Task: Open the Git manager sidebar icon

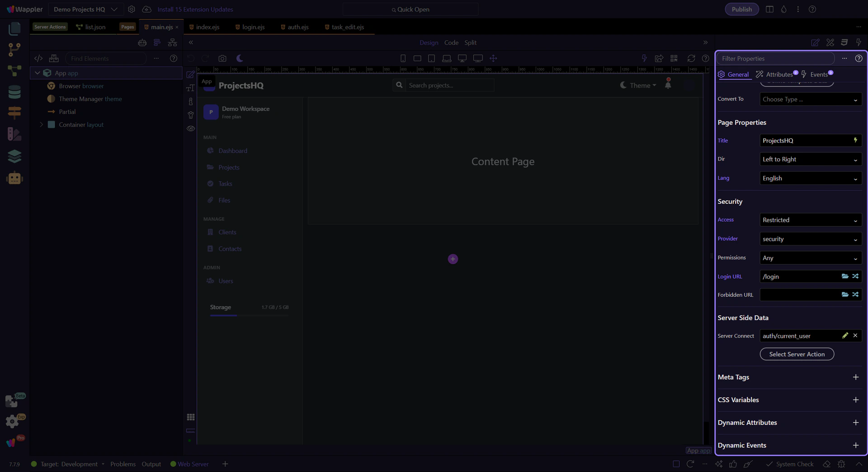Action: click(x=14, y=49)
